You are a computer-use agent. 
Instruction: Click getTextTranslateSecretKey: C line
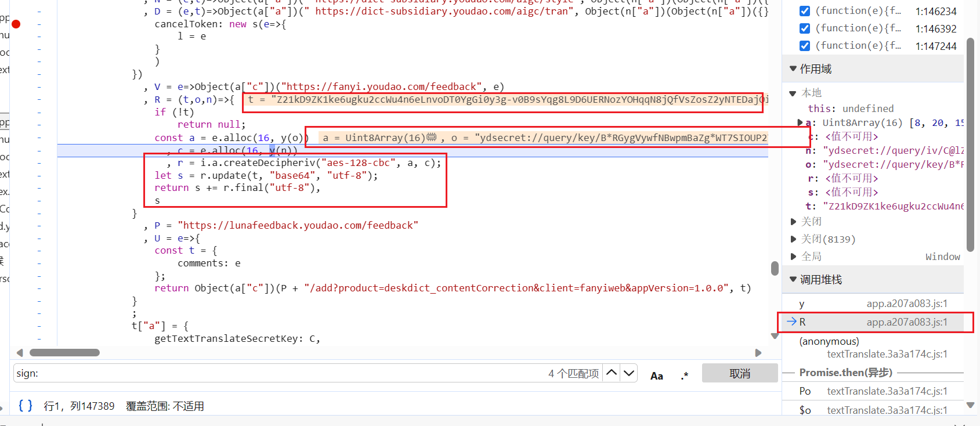click(x=237, y=338)
